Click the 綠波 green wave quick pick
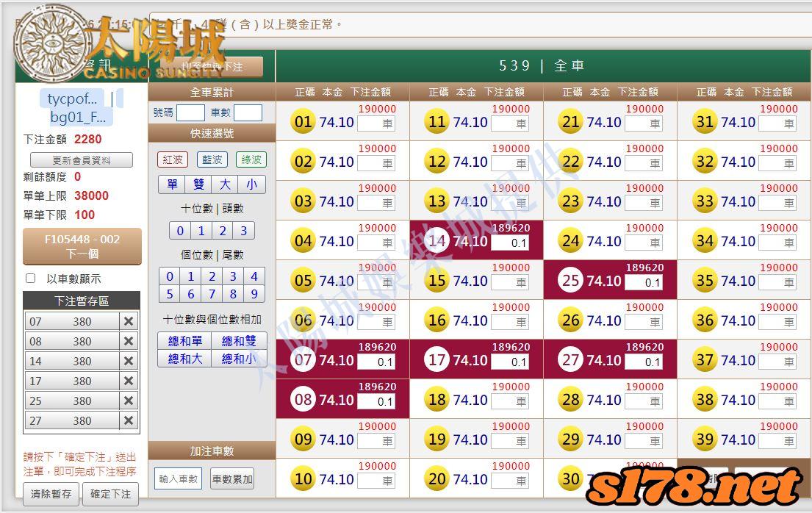812x513 pixels. [251, 159]
